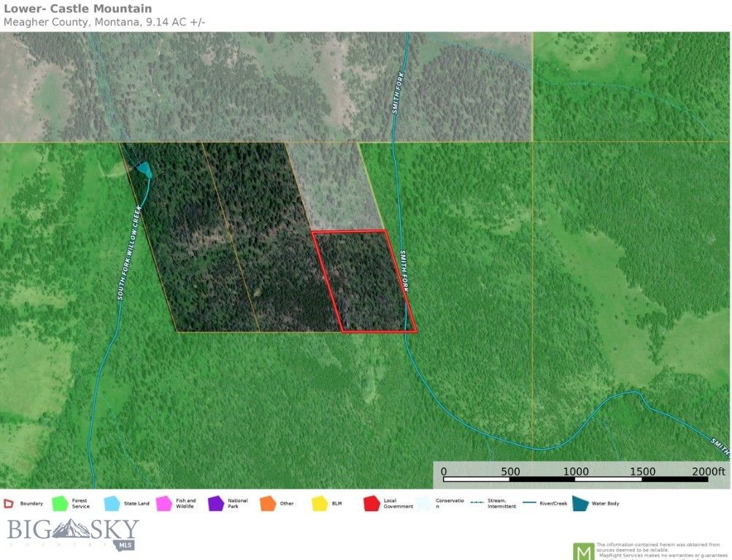Click the Stream, Intermittent legend label
This screenshot has width=732, height=560.
[x=501, y=503]
